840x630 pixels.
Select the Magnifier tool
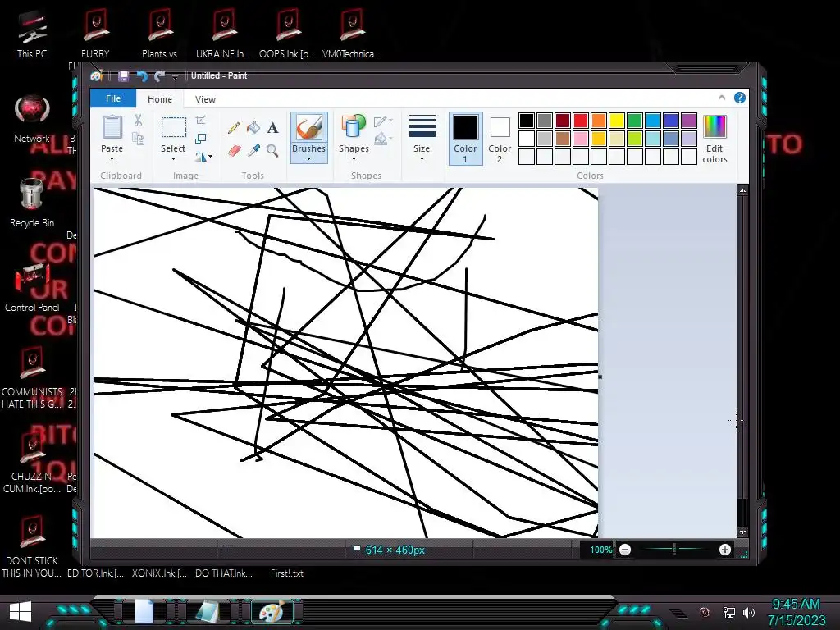[x=272, y=151]
